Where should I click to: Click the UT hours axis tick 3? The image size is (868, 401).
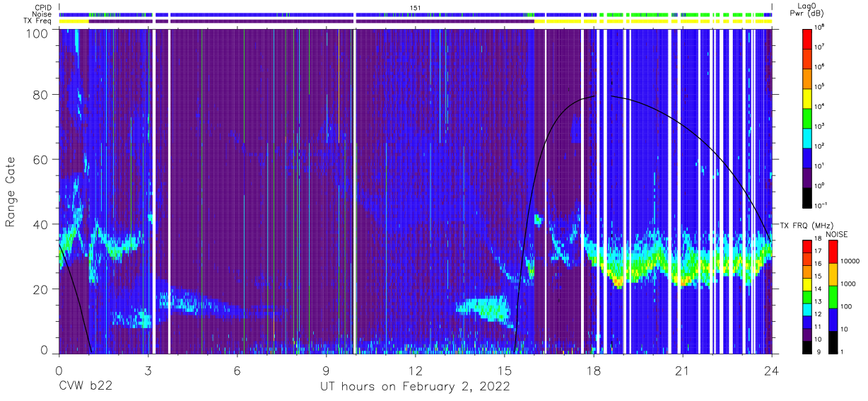pos(148,369)
